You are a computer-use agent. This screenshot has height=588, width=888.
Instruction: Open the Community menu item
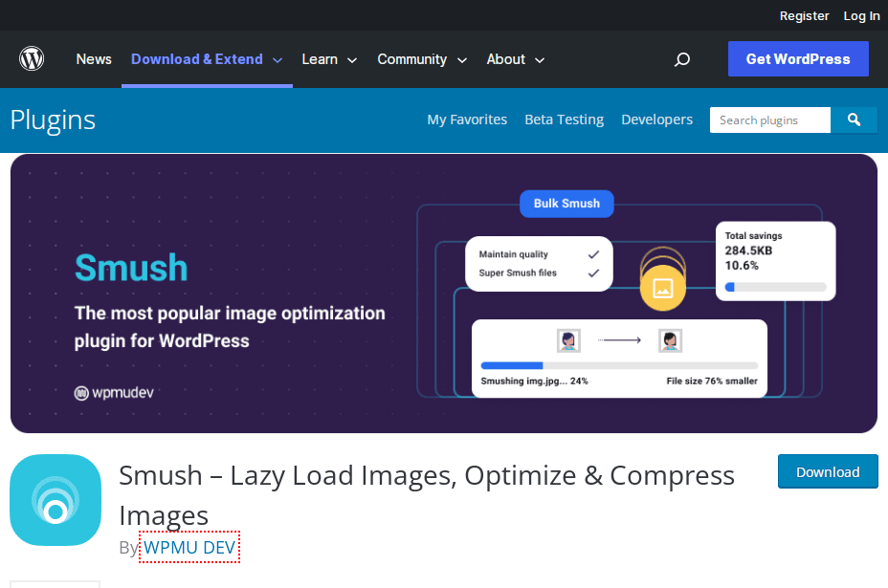(x=412, y=59)
